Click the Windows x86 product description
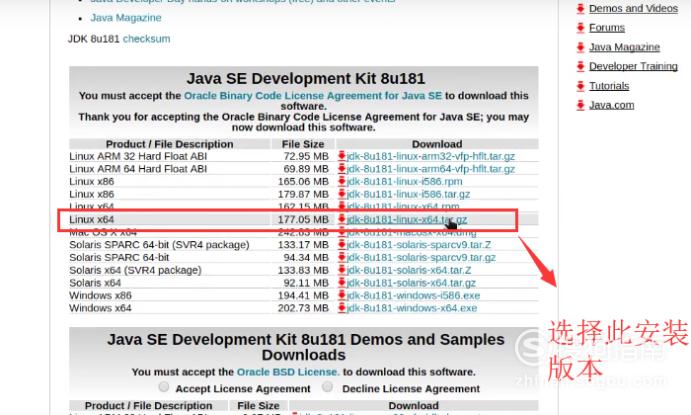The image size is (691, 415). coord(100,296)
